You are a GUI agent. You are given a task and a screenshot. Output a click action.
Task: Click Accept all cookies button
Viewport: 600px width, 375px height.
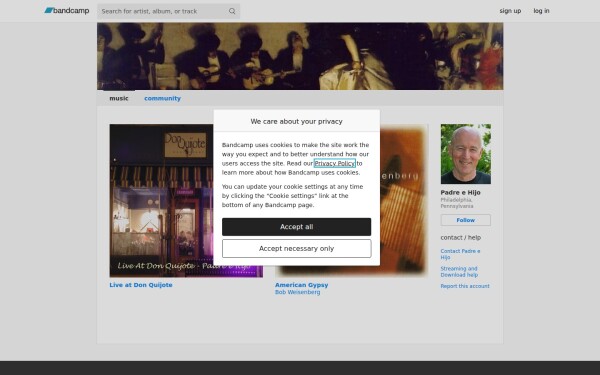297,227
